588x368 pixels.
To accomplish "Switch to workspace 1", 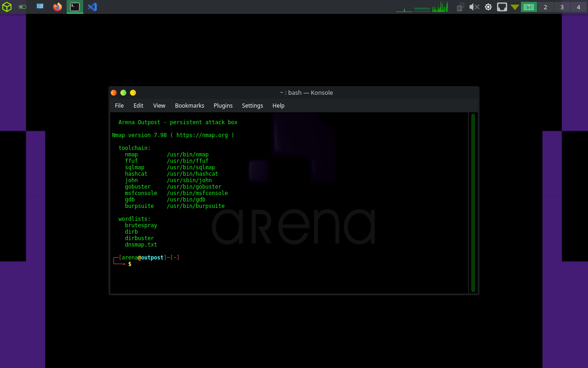I will pos(529,7).
